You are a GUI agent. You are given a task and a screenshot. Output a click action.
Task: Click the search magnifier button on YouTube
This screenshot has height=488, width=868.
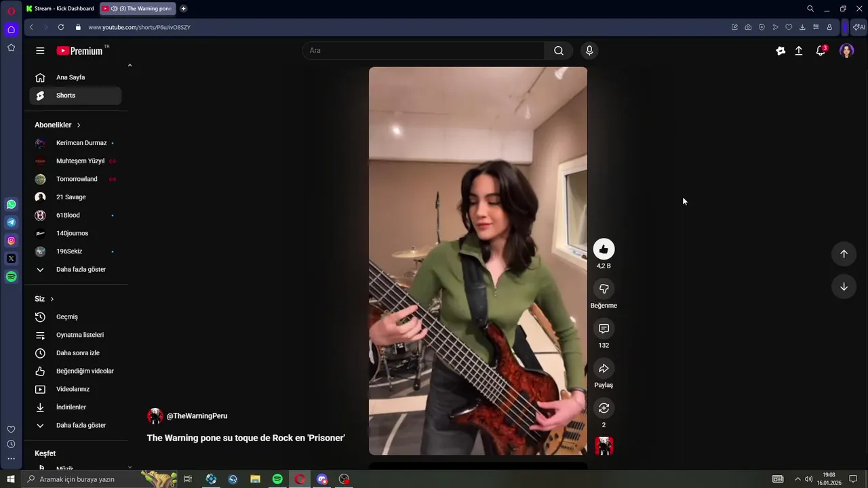(559, 51)
